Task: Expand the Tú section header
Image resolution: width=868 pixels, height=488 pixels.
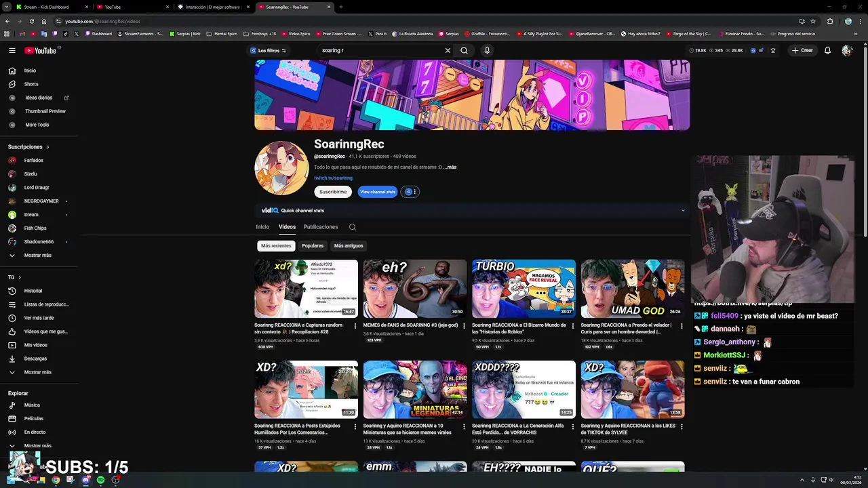Action: pyautogui.click(x=14, y=277)
